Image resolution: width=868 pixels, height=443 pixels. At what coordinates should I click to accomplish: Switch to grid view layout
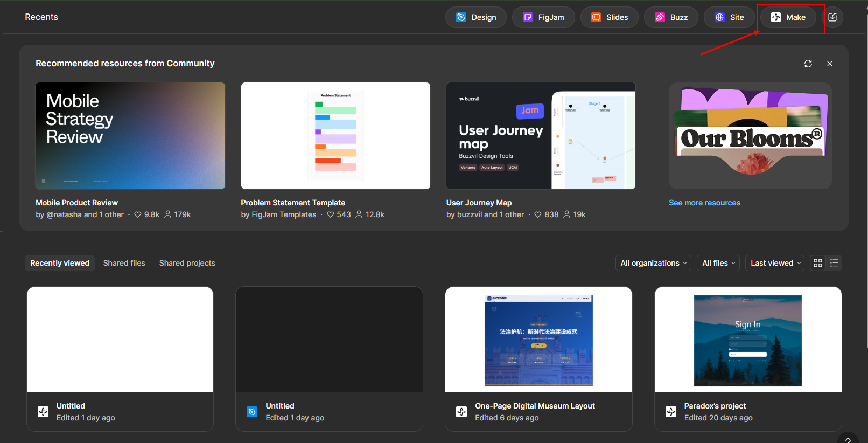pos(818,263)
